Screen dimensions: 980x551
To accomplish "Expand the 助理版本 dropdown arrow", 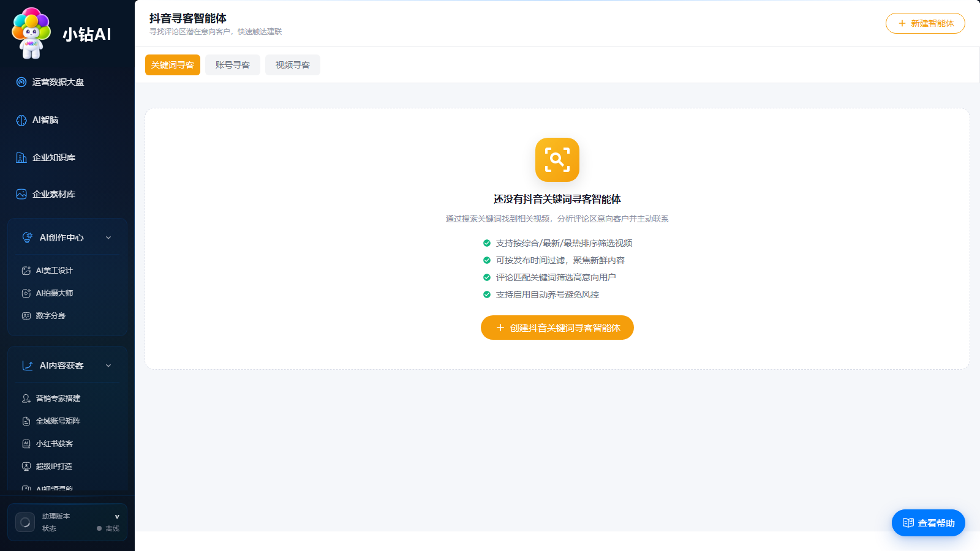I will click(117, 517).
